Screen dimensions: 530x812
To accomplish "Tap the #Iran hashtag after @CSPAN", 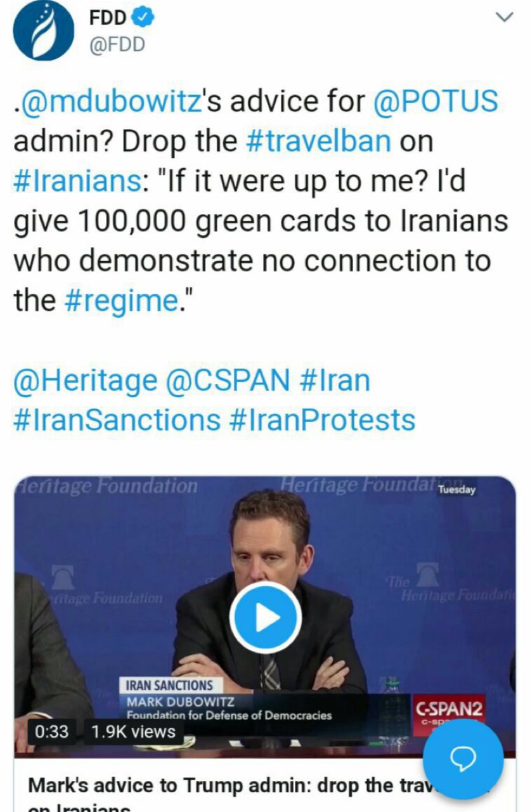I will 333,381.
